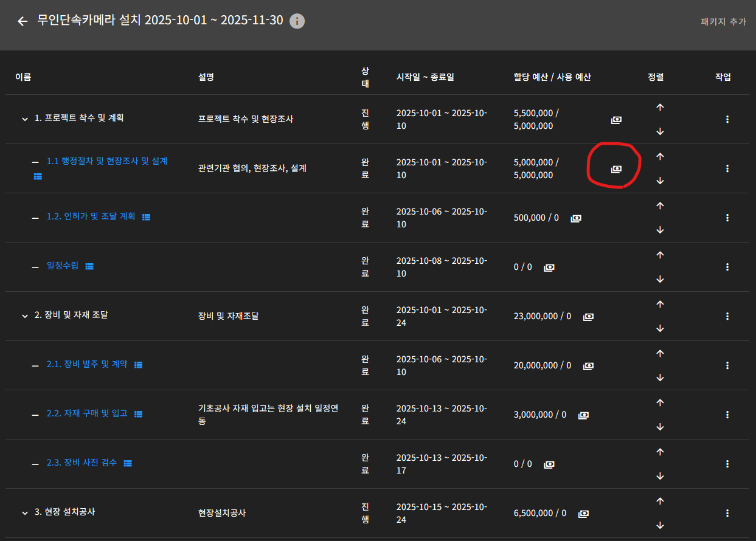Collapse the 1. 프로젝트 착수 및 계획 row
Screen dimensions: 756x541
coord(25,119)
